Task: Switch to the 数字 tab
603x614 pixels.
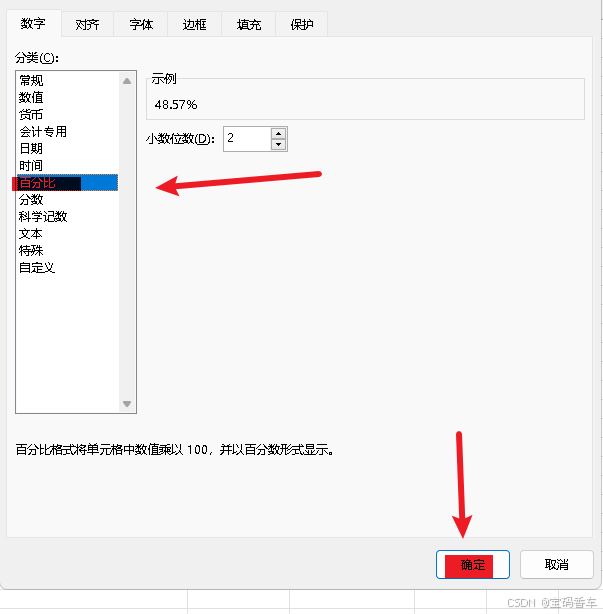Action: coord(34,23)
